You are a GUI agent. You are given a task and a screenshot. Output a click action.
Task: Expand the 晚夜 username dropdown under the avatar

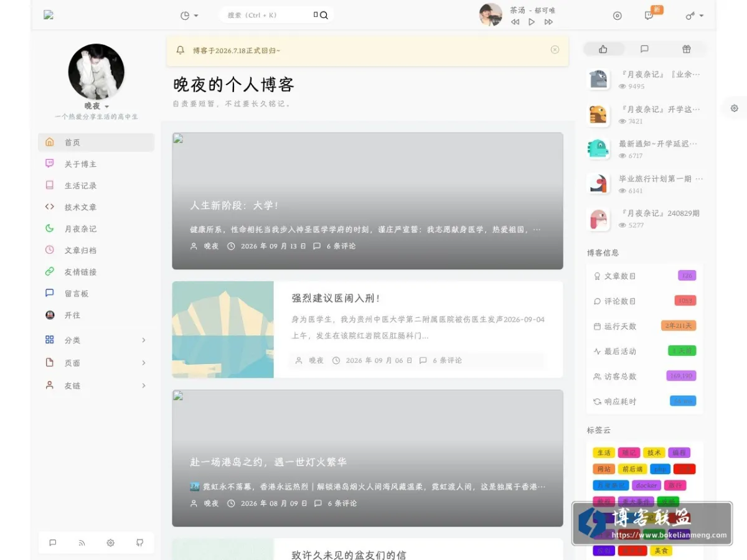tap(96, 106)
